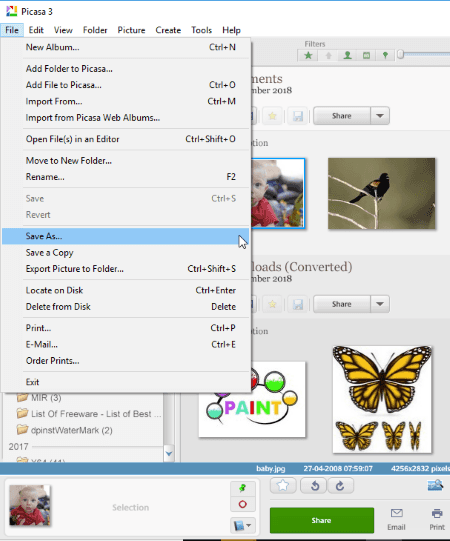Open dpinstWaterMark (2) folder
Screen dimensions: 450x541
pyautogui.click(x=65, y=430)
